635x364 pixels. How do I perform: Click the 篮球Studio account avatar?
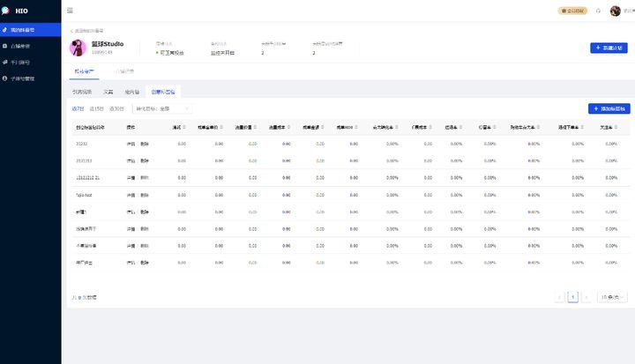click(78, 48)
